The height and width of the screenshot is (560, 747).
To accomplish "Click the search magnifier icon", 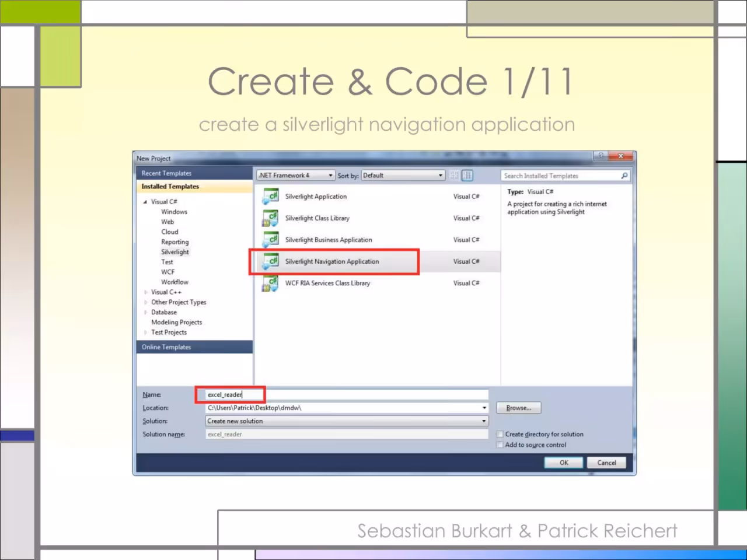I will [624, 176].
